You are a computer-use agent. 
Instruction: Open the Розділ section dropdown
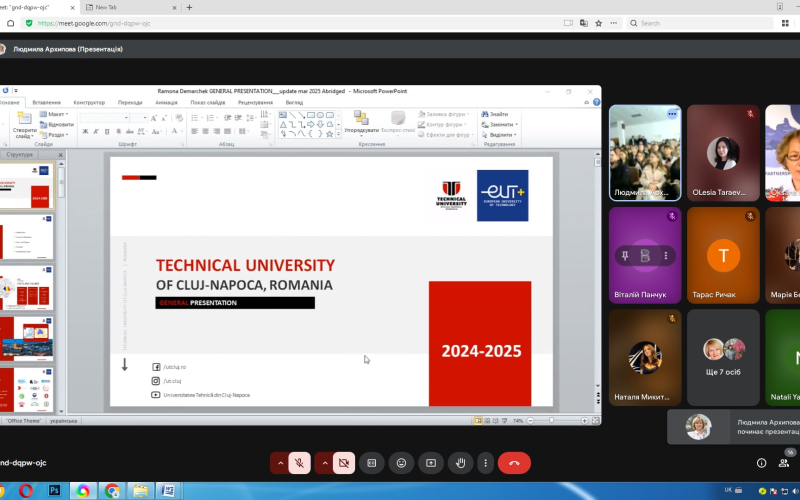pyautogui.click(x=55, y=135)
